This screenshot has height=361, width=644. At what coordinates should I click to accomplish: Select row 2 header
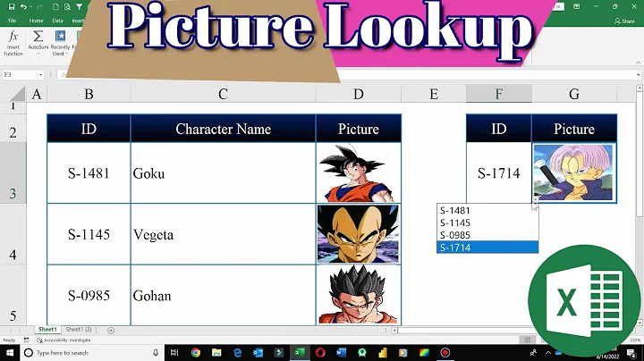coord(13,127)
